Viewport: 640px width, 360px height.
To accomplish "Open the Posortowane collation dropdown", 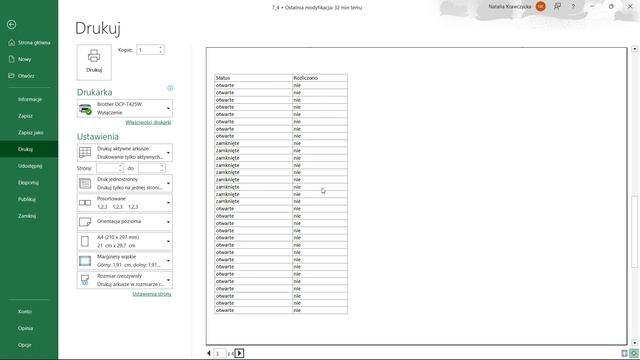I will tap(124, 203).
